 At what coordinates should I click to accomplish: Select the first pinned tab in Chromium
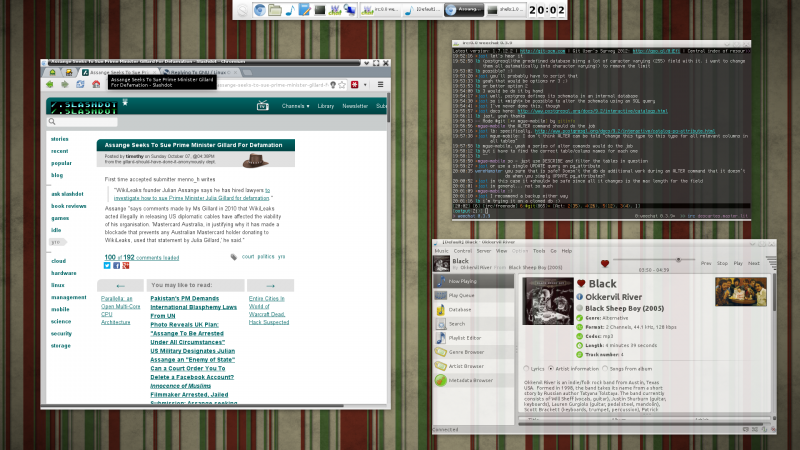(x=53, y=72)
